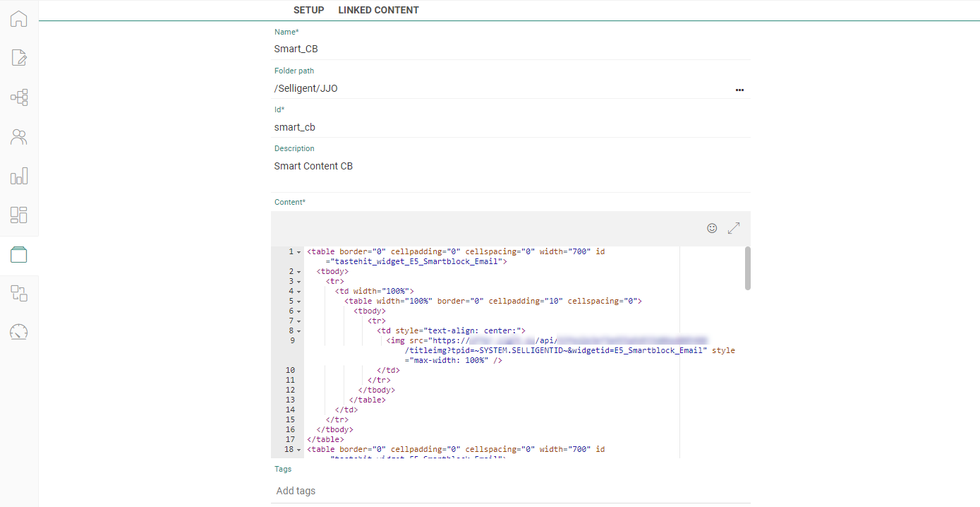Image resolution: width=980 pixels, height=507 pixels.
Task: Open the bar chart reports icon
Action: point(19,176)
